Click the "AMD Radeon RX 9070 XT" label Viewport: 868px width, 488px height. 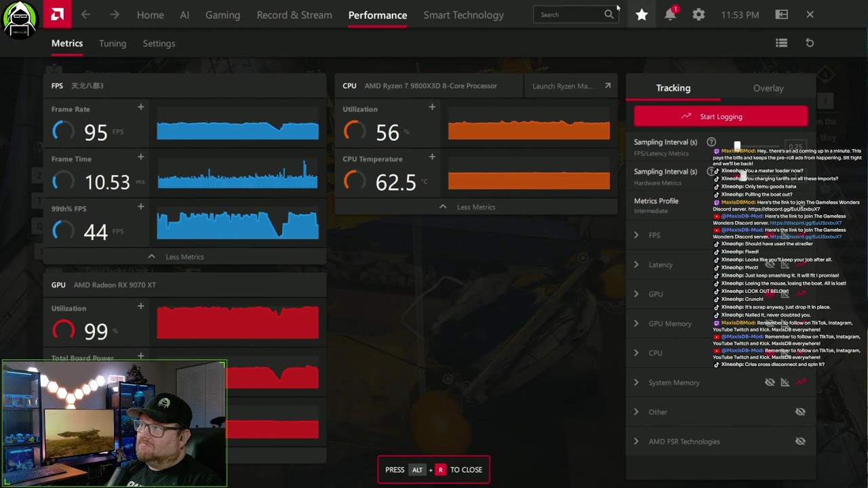[115, 285]
